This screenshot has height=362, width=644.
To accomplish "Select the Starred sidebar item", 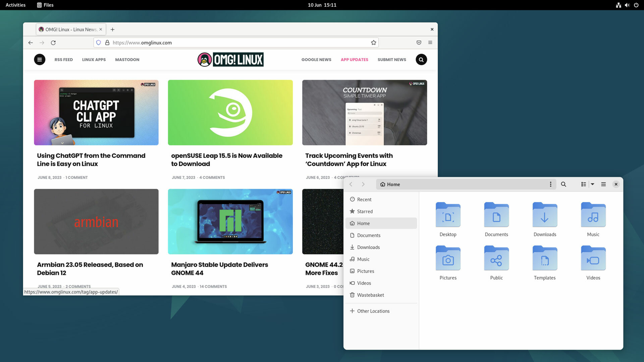I will (x=365, y=211).
